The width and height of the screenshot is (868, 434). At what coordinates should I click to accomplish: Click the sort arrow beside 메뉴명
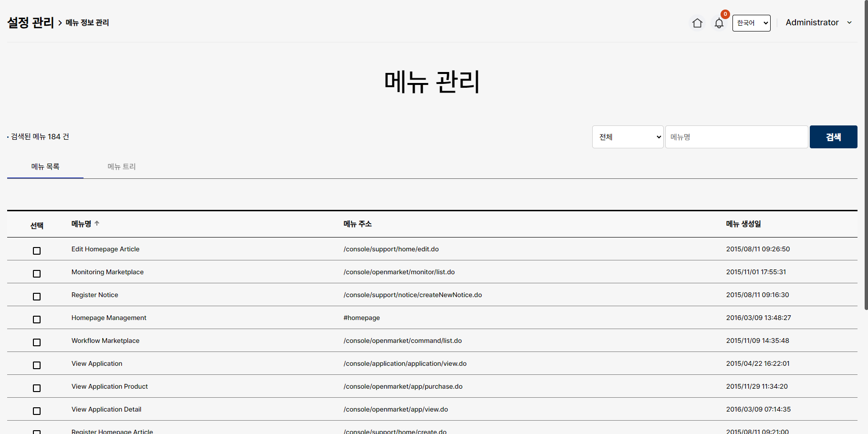click(x=97, y=223)
